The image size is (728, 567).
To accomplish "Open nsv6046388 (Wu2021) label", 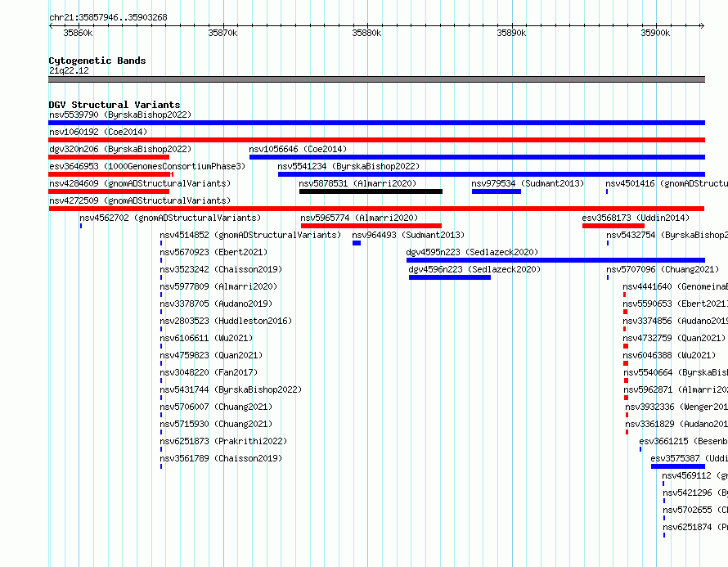I will 669,355.
